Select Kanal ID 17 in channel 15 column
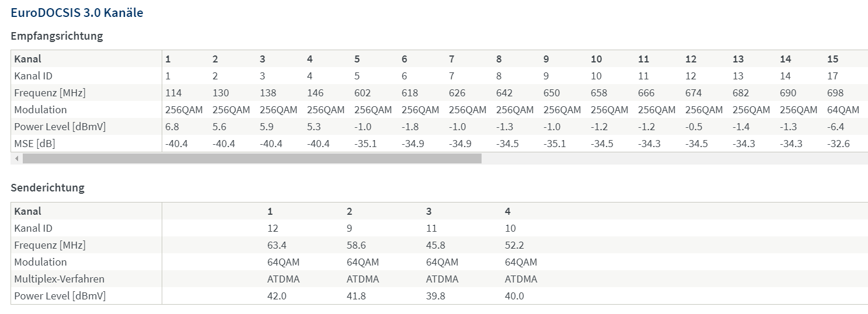 tap(832, 76)
